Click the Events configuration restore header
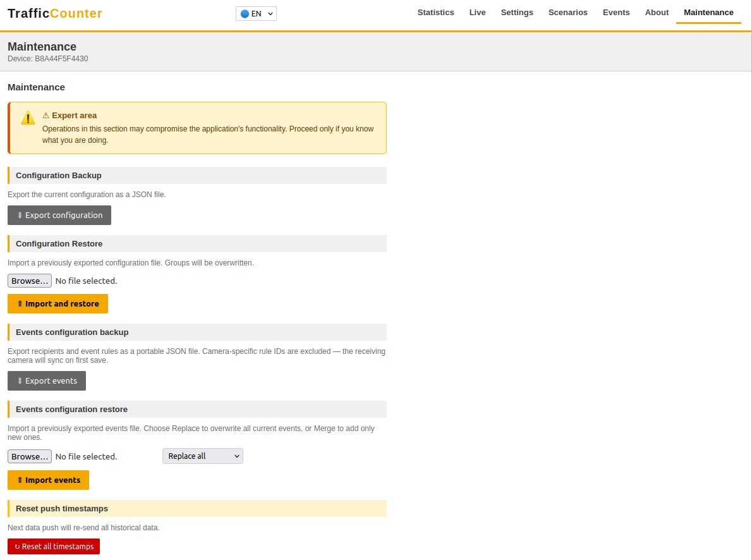Viewport: 752px width, 560px height. tap(197, 410)
